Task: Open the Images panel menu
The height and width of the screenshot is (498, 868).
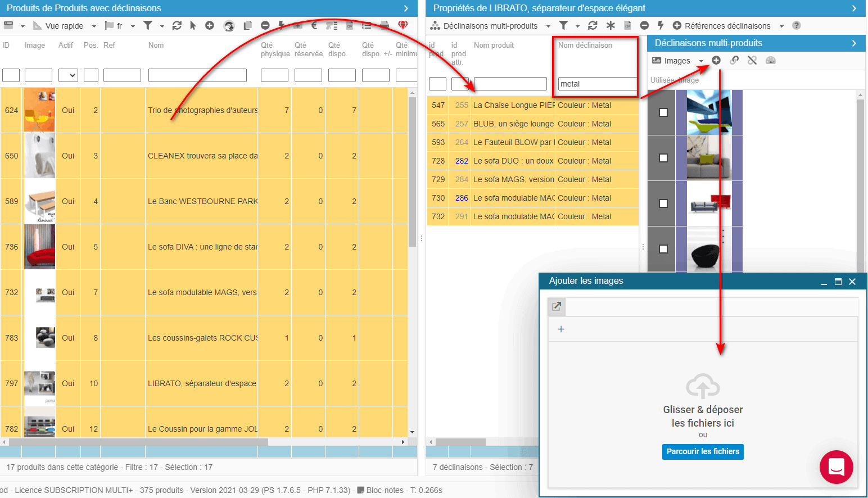Action: 677,61
